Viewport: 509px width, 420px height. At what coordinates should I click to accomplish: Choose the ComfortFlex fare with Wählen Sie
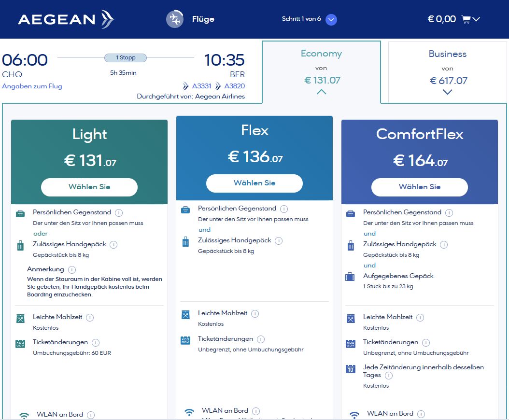point(420,187)
